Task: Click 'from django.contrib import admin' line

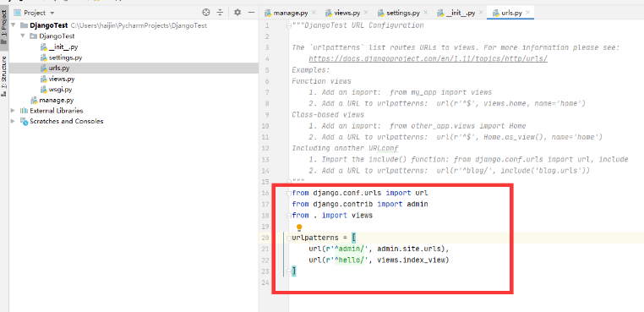Action: click(x=360, y=205)
